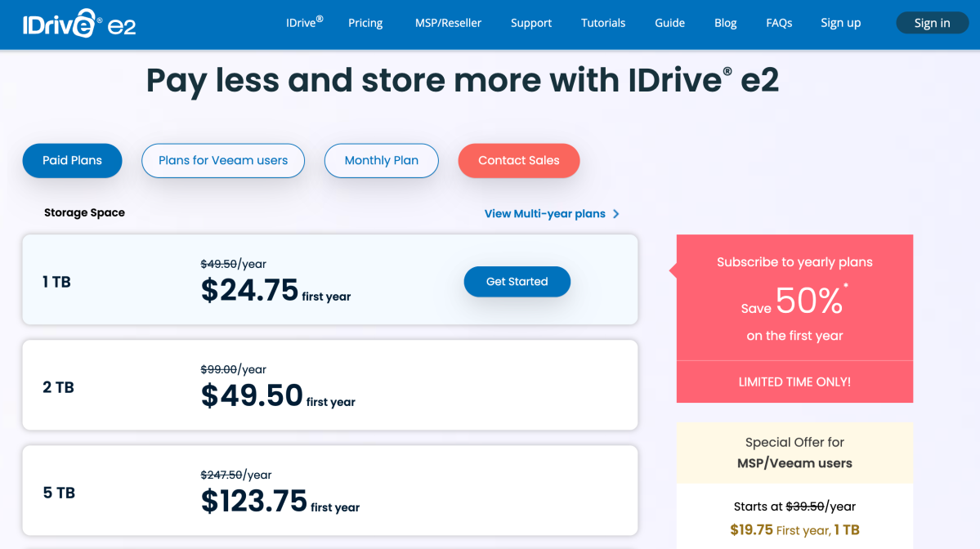
Task: Click the IDrive e2 logo
Action: [x=79, y=24]
